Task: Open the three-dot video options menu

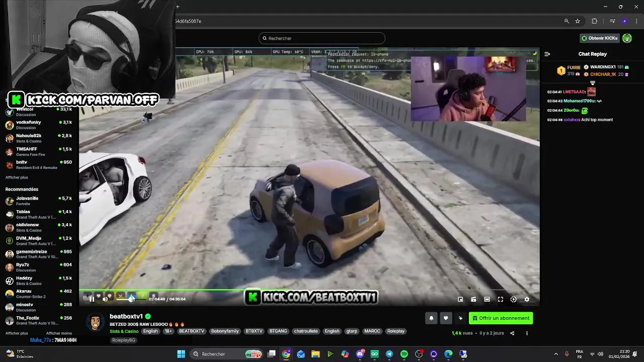Action: coord(527,333)
